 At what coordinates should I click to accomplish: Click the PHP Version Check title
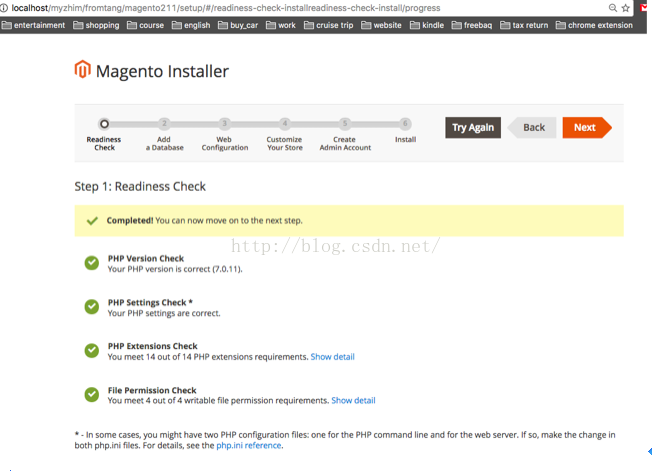click(146, 258)
